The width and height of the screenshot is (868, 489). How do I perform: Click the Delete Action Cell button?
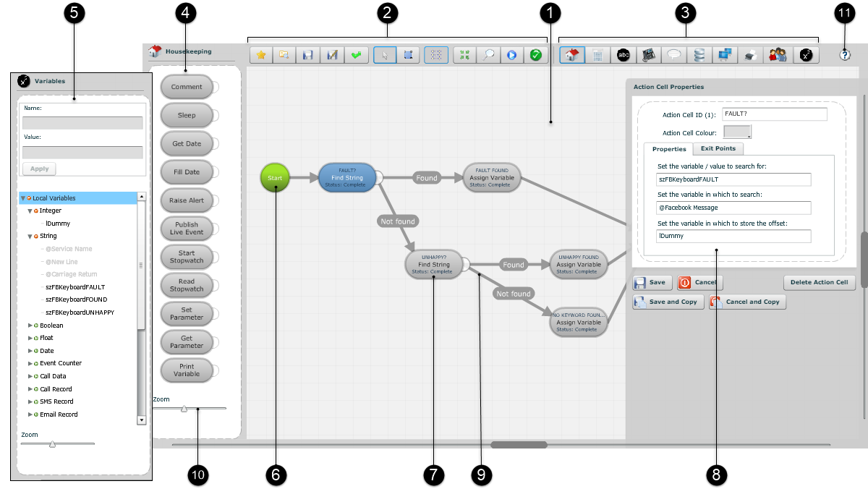pos(819,283)
